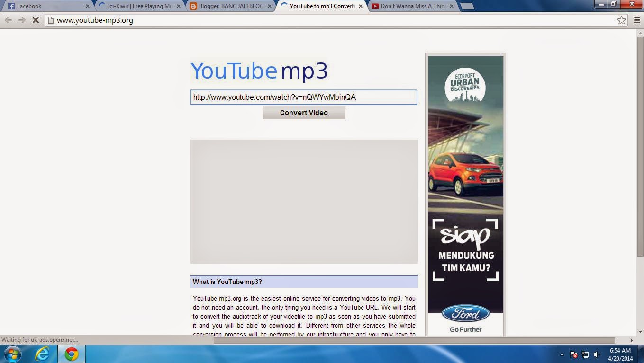Click the Go Further text in the ad
This screenshot has width=644, height=363.
466,329
